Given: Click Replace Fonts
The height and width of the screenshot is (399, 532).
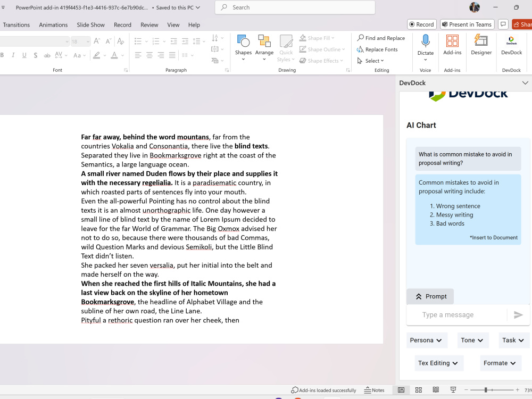Looking at the screenshot, I should [377, 49].
